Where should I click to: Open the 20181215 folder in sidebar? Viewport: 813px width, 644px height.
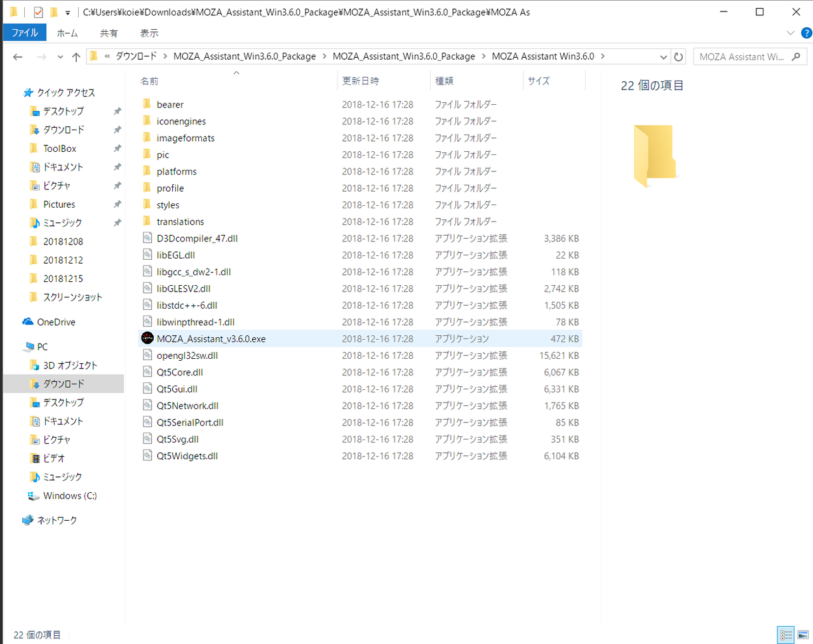point(63,279)
